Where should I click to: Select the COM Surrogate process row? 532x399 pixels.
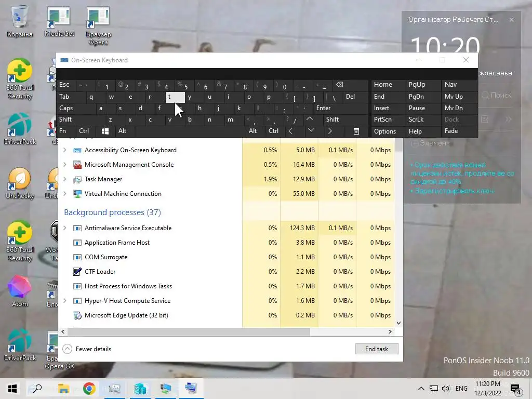227,257
